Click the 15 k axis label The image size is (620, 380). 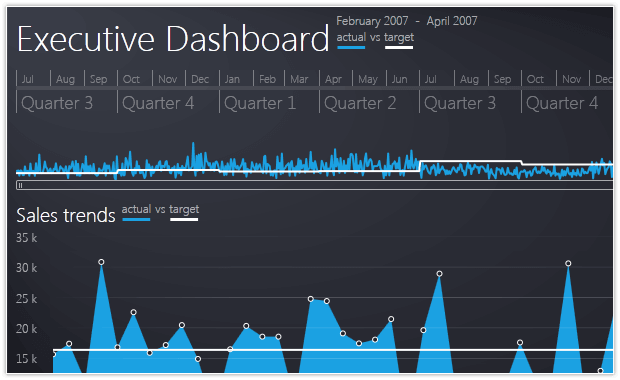tap(26, 359)
